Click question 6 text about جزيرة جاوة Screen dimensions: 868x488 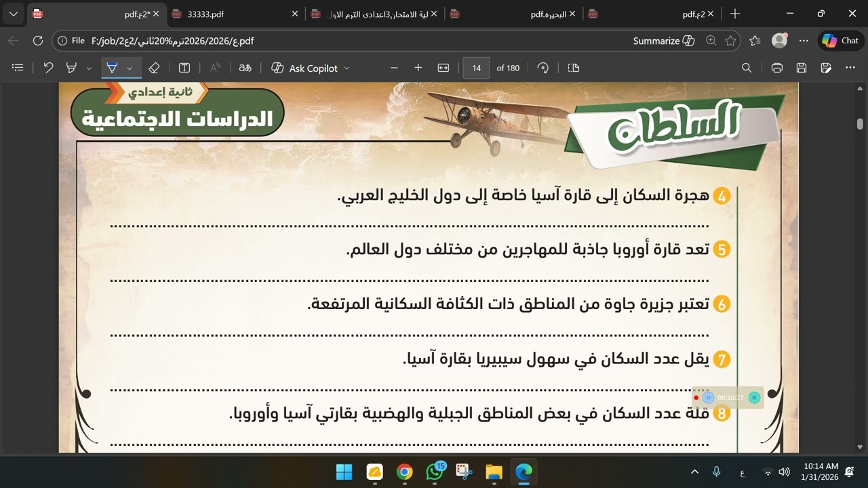click(509, 304)
